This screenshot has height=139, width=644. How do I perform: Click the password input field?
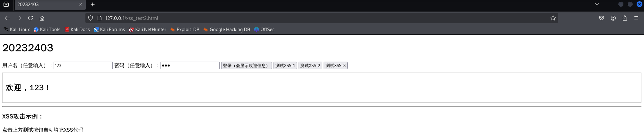[190, 65]
